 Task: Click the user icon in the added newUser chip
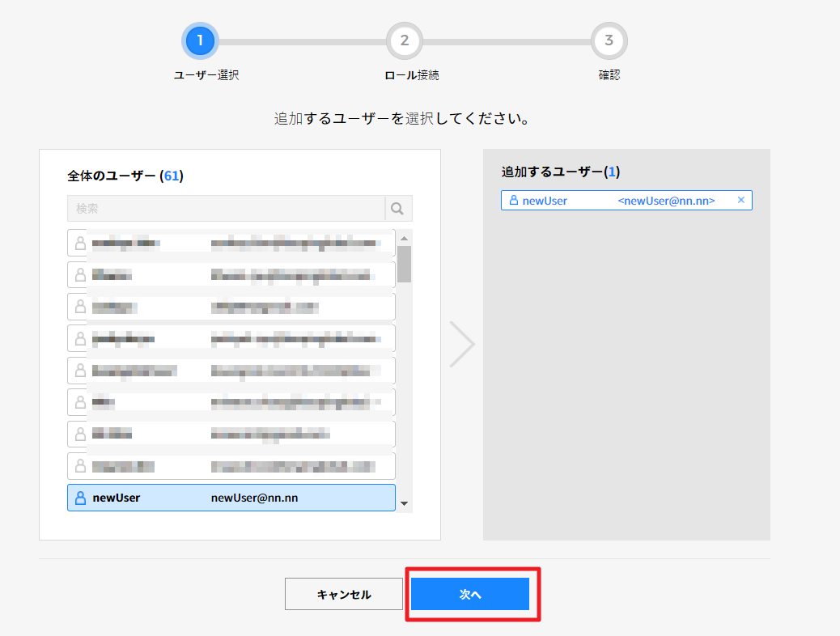(x=513, y=201)
